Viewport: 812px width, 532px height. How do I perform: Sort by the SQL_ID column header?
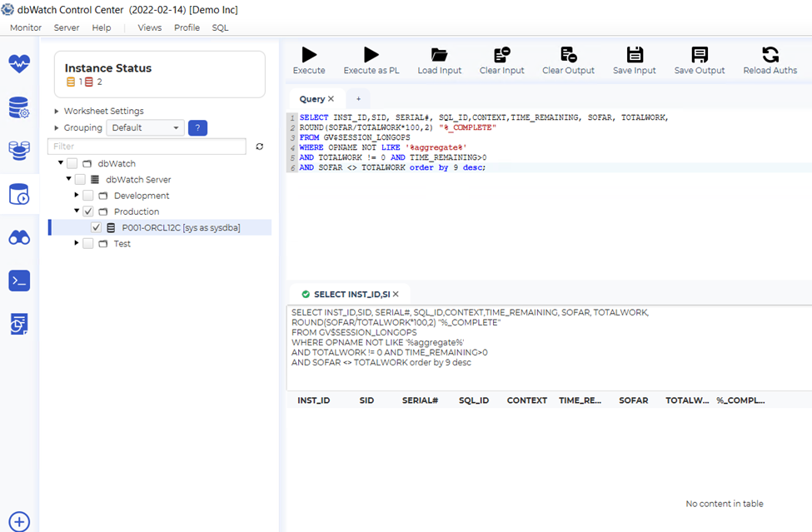tap(474, 400)
